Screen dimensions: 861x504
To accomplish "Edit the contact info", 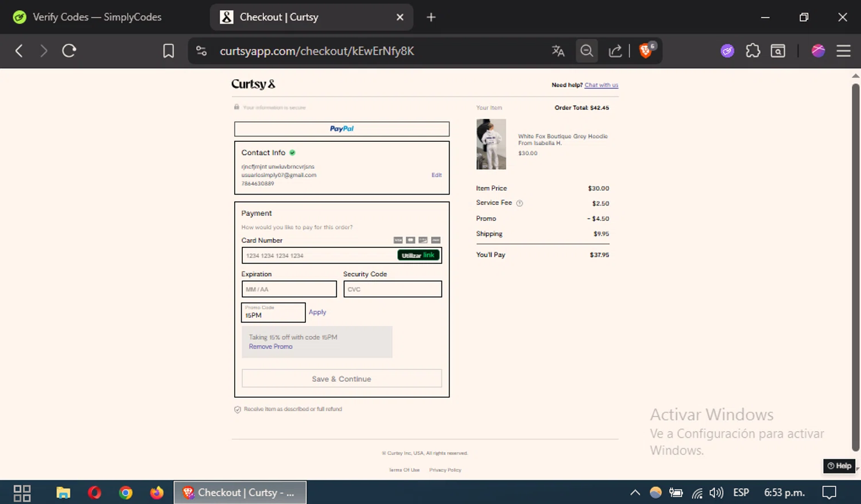I will click(436, 175).
